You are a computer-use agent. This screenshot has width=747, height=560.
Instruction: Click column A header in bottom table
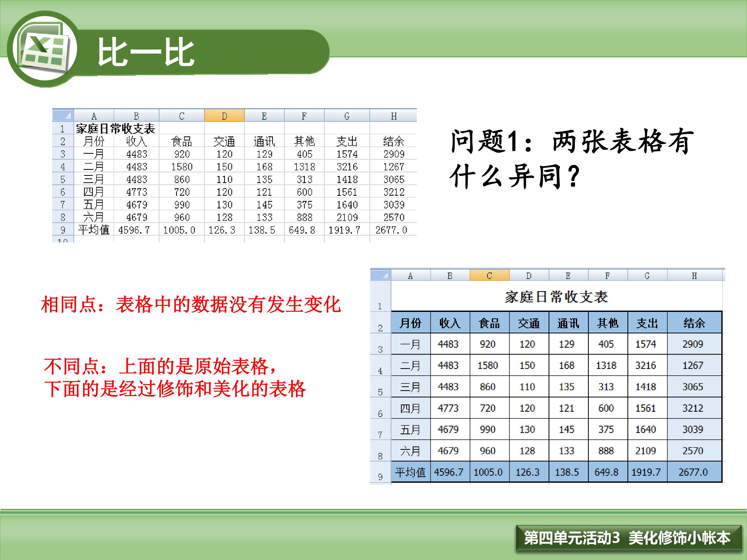point(410,275)
